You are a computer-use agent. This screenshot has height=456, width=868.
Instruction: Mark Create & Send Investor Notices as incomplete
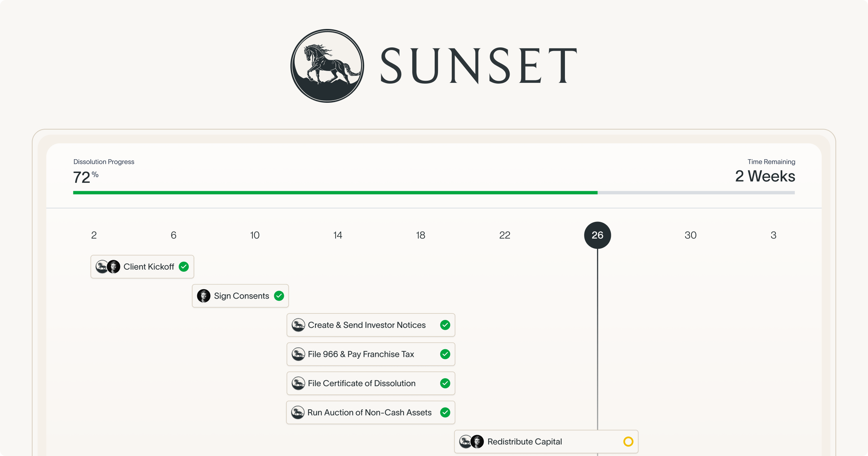445,325
